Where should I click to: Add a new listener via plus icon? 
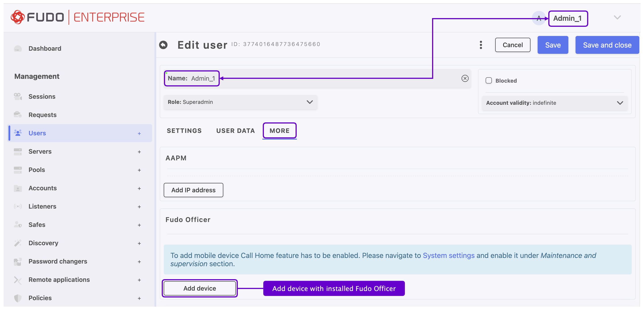pyautogui.click(x=139, y=206)
